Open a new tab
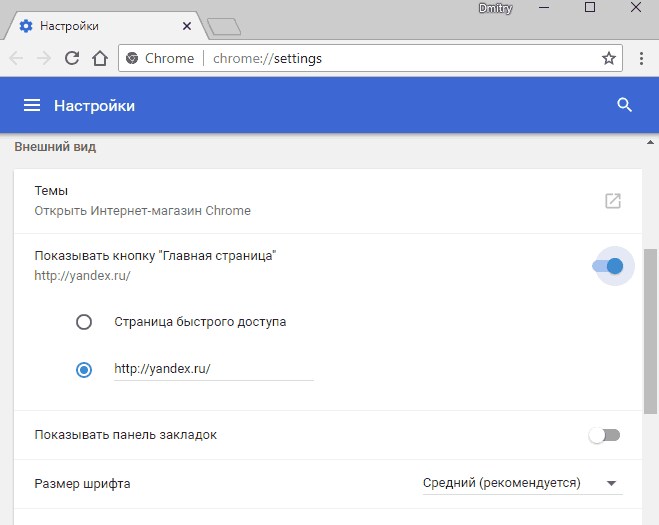The image size is (659, 525). [x=224, y=26]
